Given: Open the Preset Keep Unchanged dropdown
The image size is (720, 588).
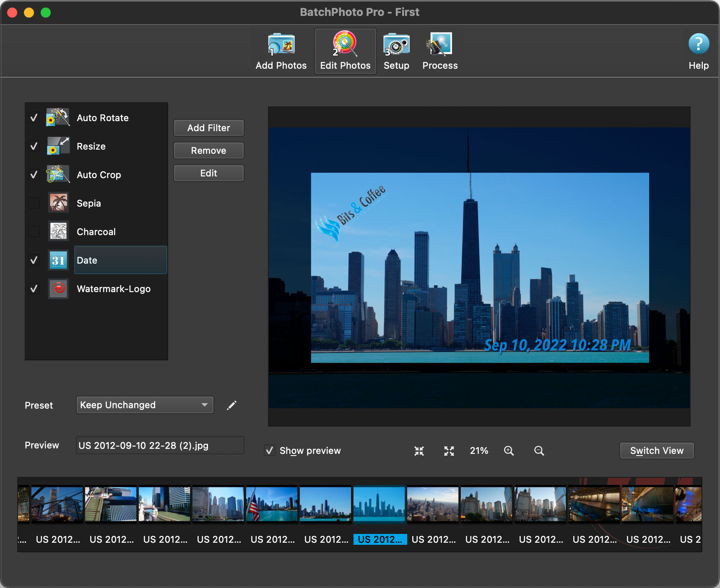Looking at the screenshot, I should 145,405.
